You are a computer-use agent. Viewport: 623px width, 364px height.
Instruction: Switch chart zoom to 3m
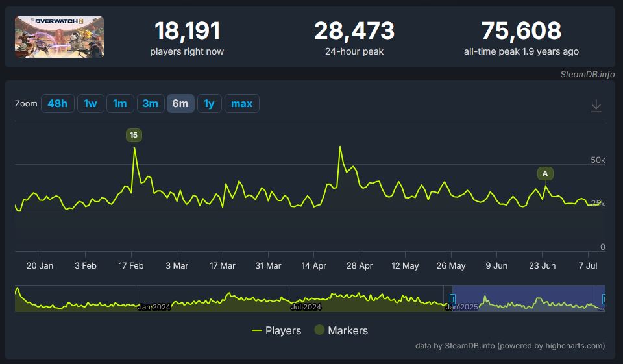tap(151, 103)
